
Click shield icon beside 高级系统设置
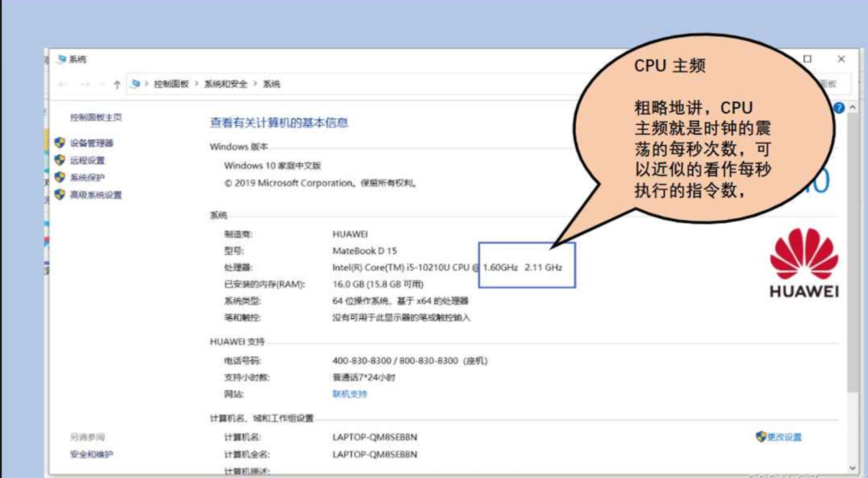point(60,194)
